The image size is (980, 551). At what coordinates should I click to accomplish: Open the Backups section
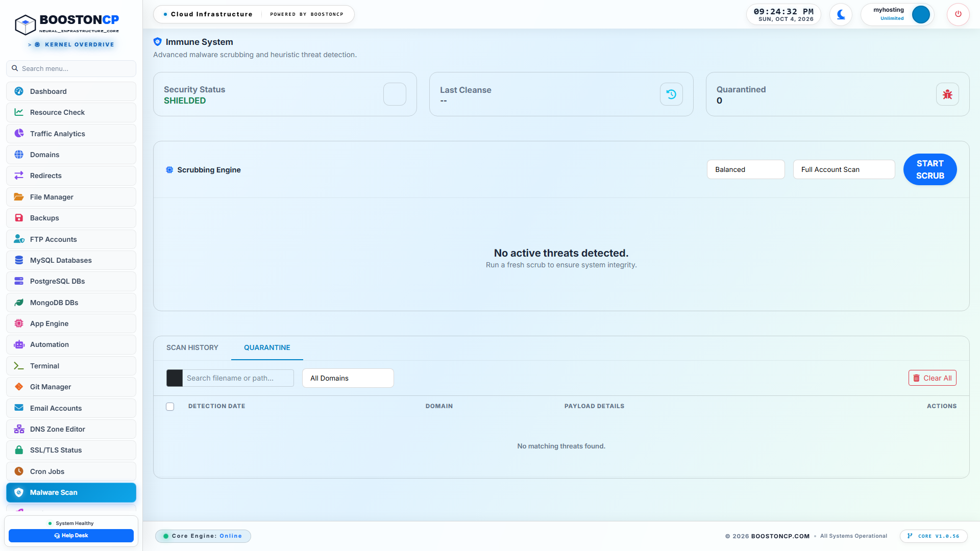tap(71, 218)
